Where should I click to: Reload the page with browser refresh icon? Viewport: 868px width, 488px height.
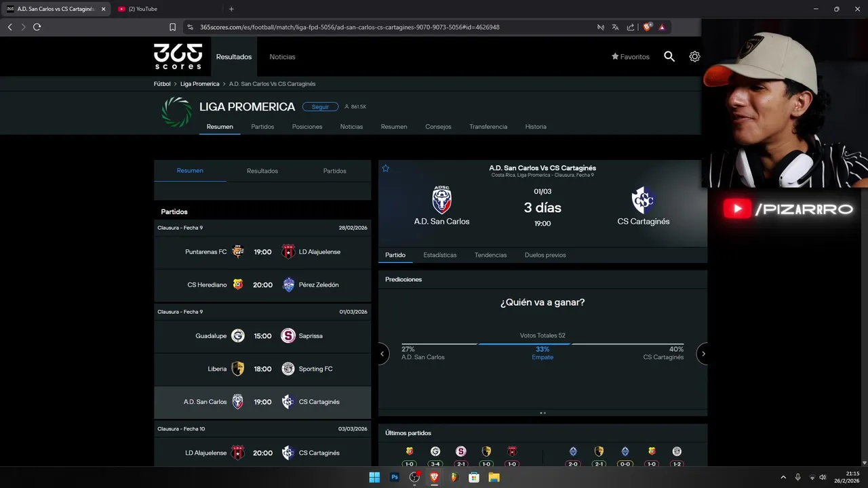tap(37, 27)
